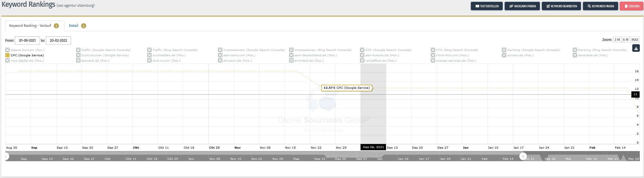Toggle Traffic (Google Search Console) series
Viewport: 644px width, 178px height.
click(x=103, y=50)
